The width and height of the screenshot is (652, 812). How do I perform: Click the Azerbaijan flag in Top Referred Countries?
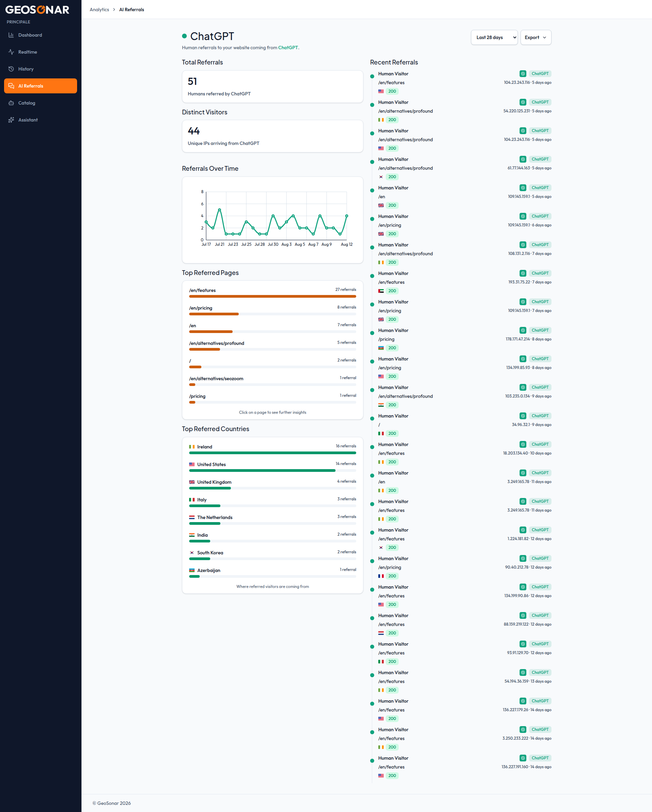(192, 570)
